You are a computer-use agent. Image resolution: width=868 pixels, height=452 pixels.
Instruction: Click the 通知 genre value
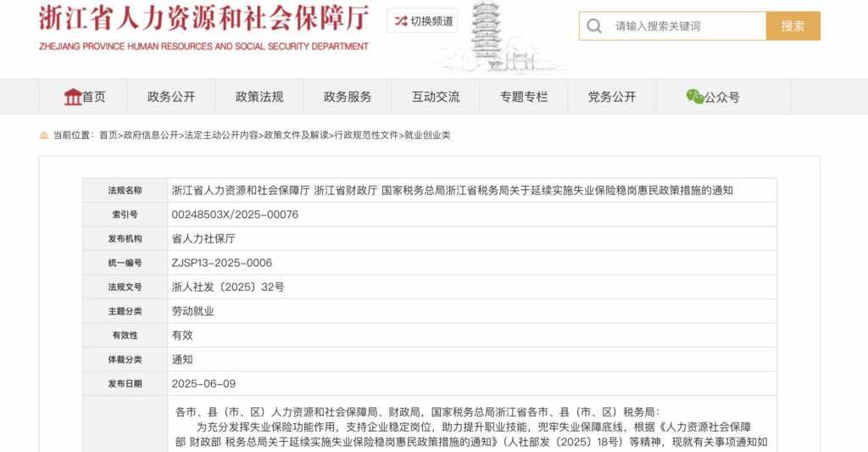click(x=182, y=360)
